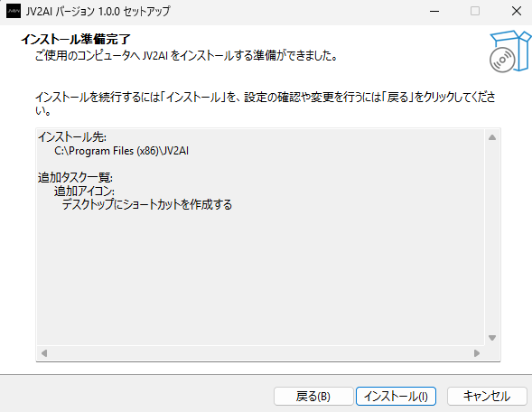The height and width of the screenshot is (412, 532).
Task: Select the C:\Program Files (x86)\JV2AI path text
Action: click(x=121, y=151)
